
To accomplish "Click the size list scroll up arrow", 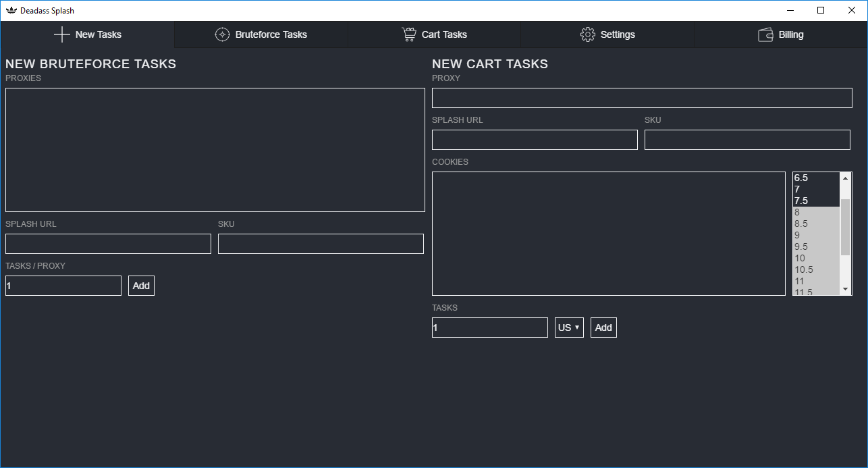I will pyautogui.click(x=846, y=178).
